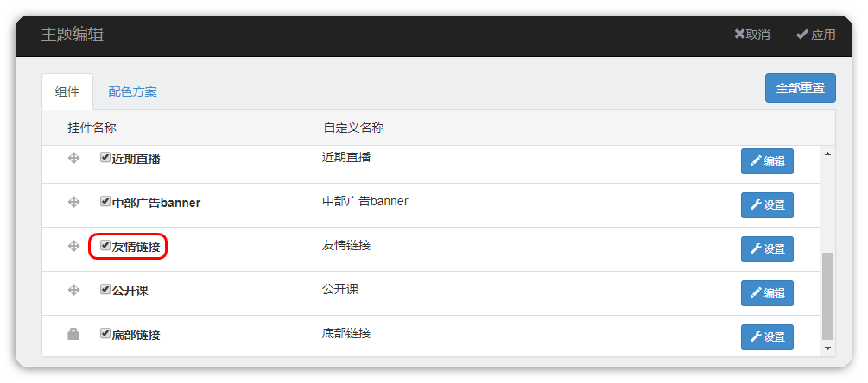868x383 pixels.
Task: Open 设置 for 底部链接
Action: click(x=767, y=337)
